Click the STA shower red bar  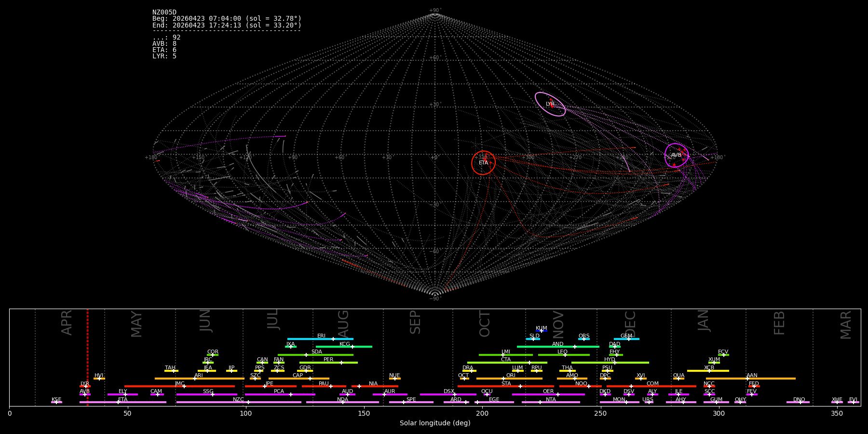click(x=506, y=386)
